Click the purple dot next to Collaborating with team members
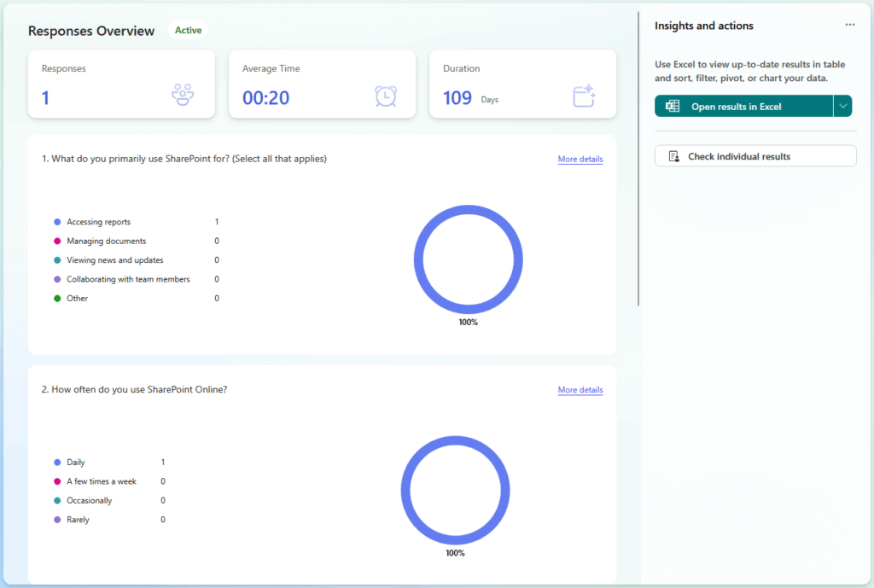Image resolution: width=874 pixels, height=588 pixels. [57, 279]
